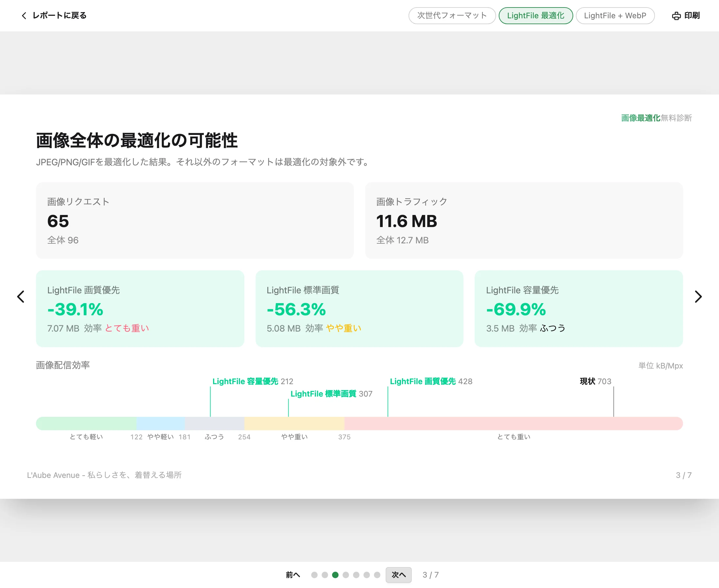Click the 次へ pagination button
The width and height of the screenshot is (719, 588).
pos(398,575)
